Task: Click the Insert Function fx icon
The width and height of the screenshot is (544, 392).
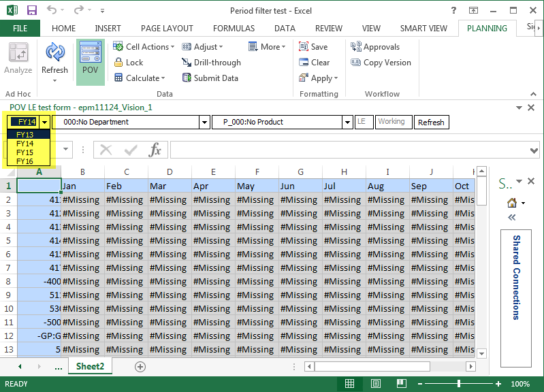Action: click(155, 150)
